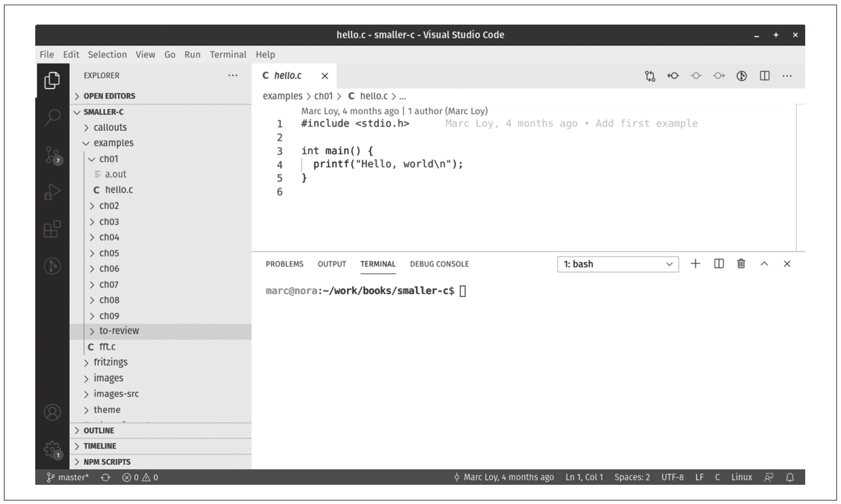Open previous revision of hello.c
841x504 pixels.
pos(673,76)
